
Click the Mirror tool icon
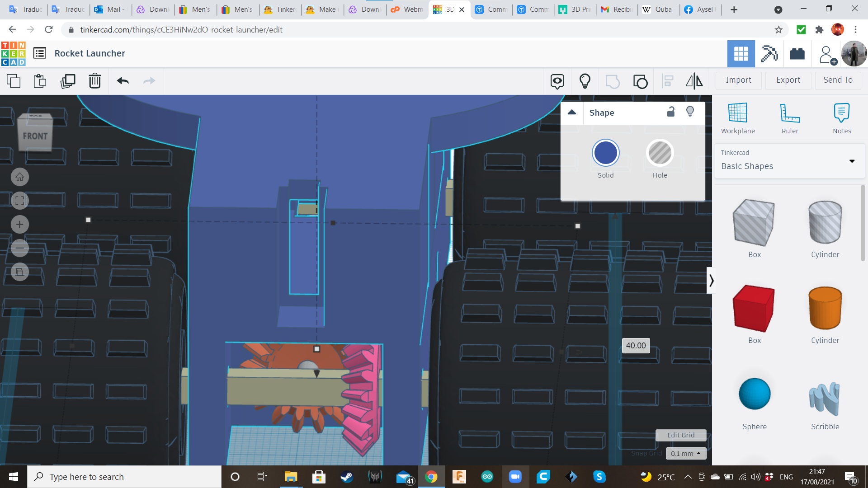coord(694,81)
